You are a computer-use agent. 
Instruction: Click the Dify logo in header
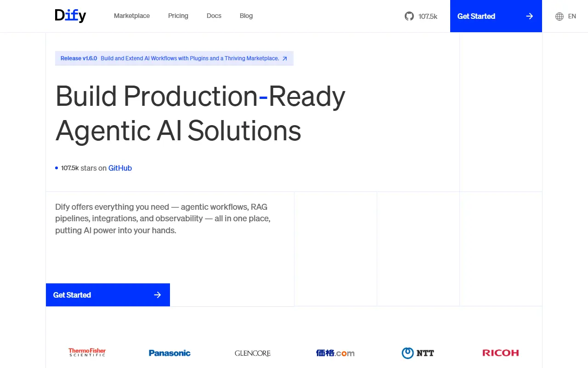(x=70, y=16)
